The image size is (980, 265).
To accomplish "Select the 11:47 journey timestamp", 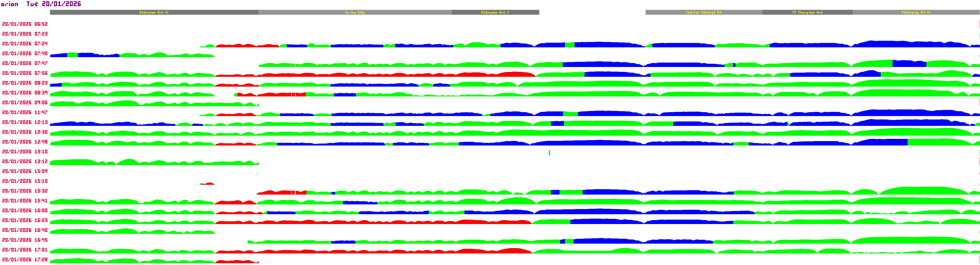I will pyautogui.click(x=25, y=112).
